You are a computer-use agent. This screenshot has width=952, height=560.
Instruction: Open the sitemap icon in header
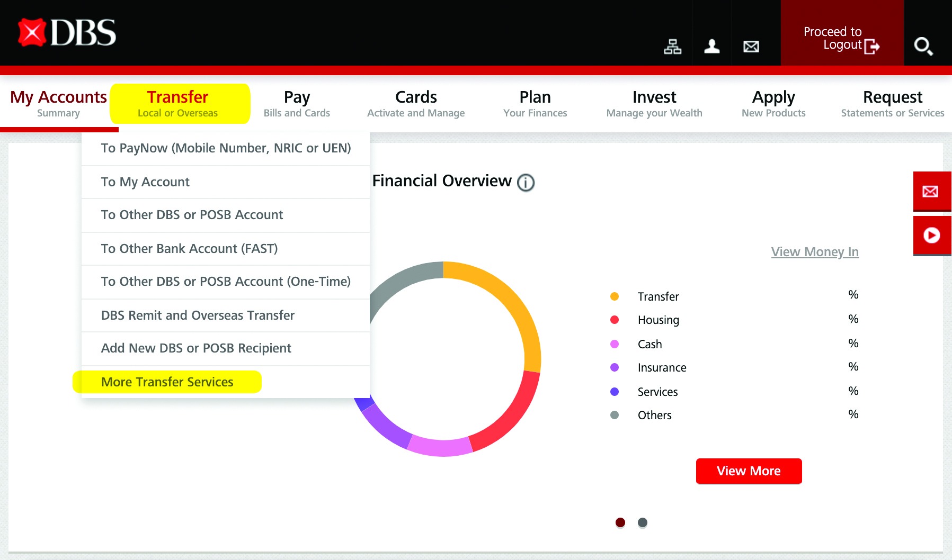pos(672,47)
